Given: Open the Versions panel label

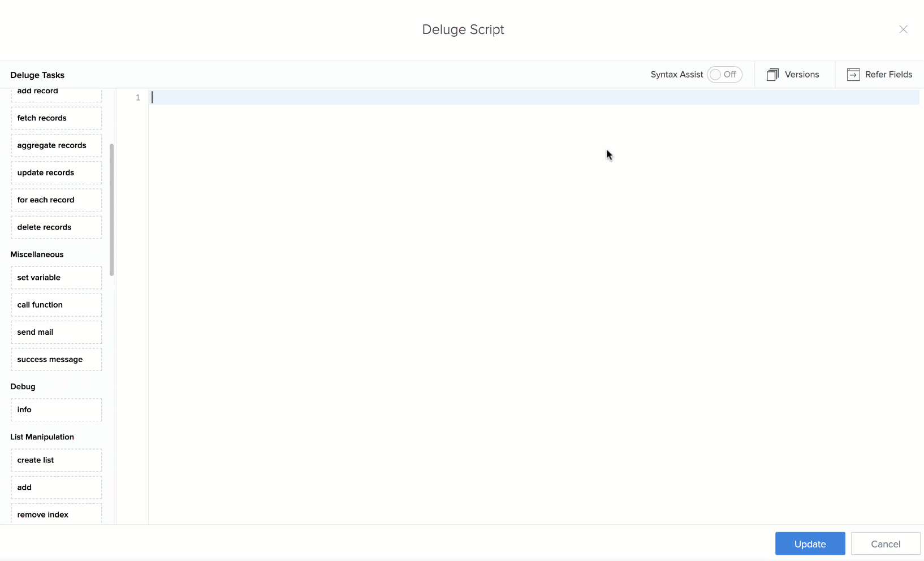Looking at the screenshot, I should coord(802,75).
